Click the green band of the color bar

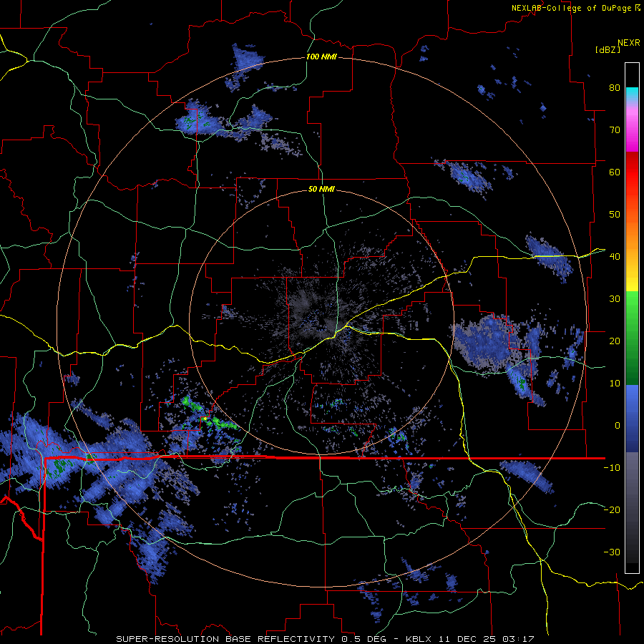click(x=632, y=338)
